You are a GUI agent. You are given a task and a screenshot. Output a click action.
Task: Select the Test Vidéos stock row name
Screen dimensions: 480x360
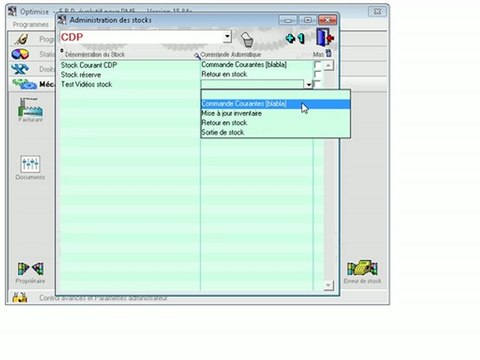pos(86,84)
